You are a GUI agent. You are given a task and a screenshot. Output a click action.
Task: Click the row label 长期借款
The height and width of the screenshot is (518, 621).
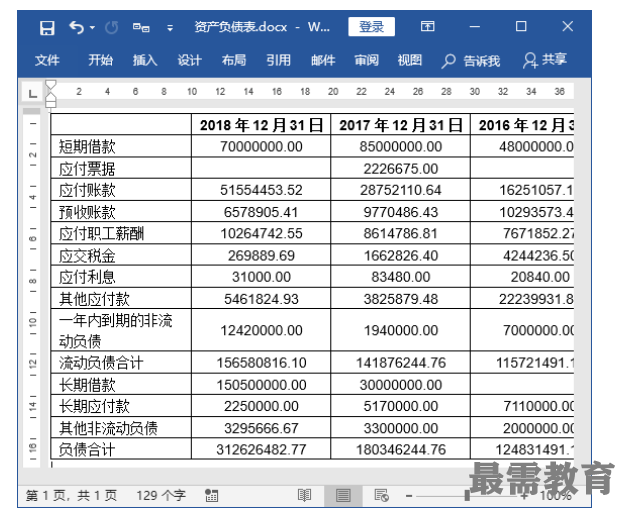click(x=87, y=385)
